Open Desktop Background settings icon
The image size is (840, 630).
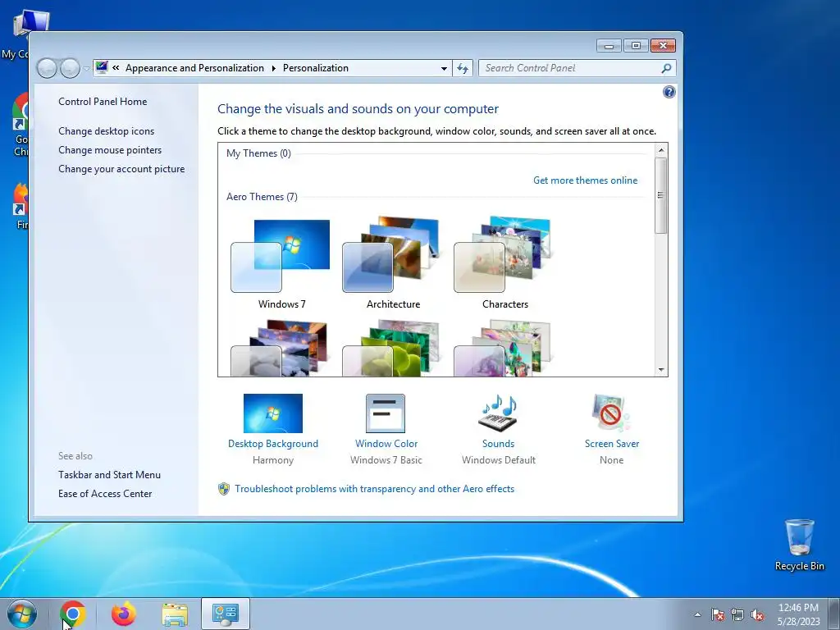pos(272,413)
